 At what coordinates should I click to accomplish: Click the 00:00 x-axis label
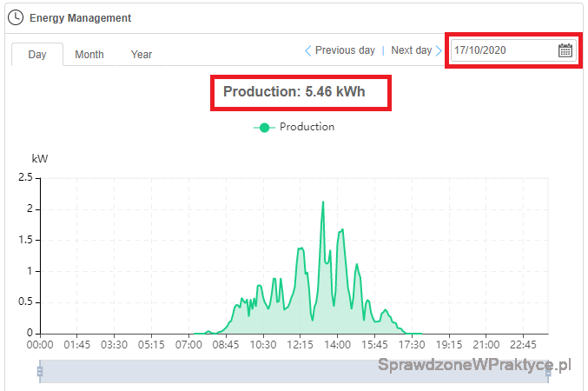[x=40, y=344]
